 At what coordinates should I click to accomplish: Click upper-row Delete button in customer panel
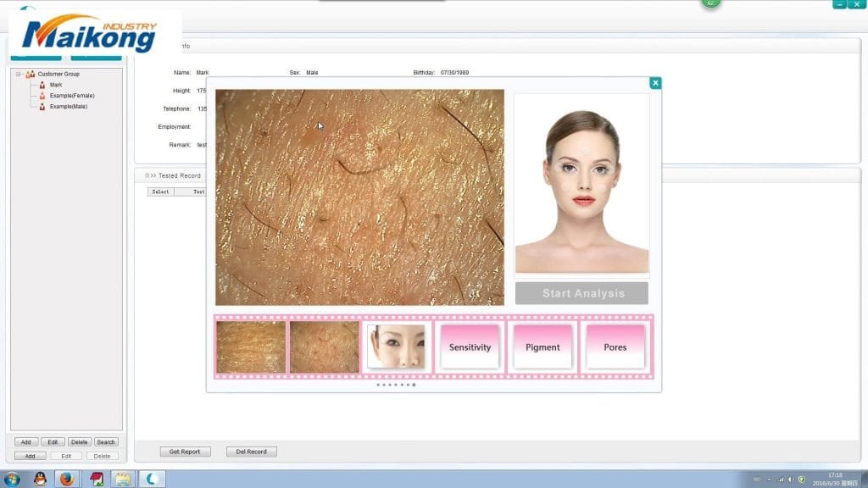[79, 442]
